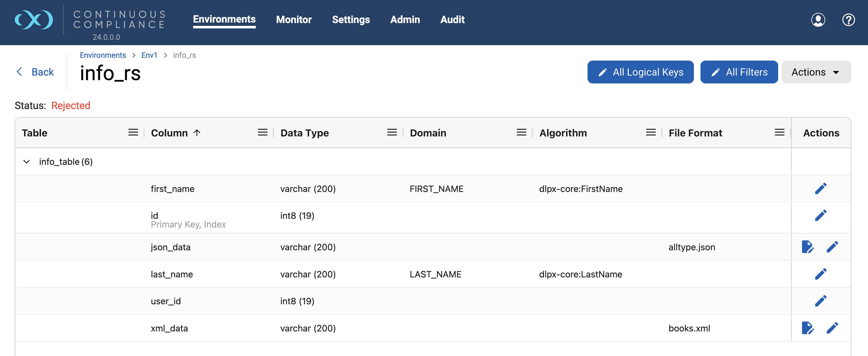The width and height of the screenshot is (868, 356).
Task: Open file format editor icon for xml_data
Action: coord(807,328)
